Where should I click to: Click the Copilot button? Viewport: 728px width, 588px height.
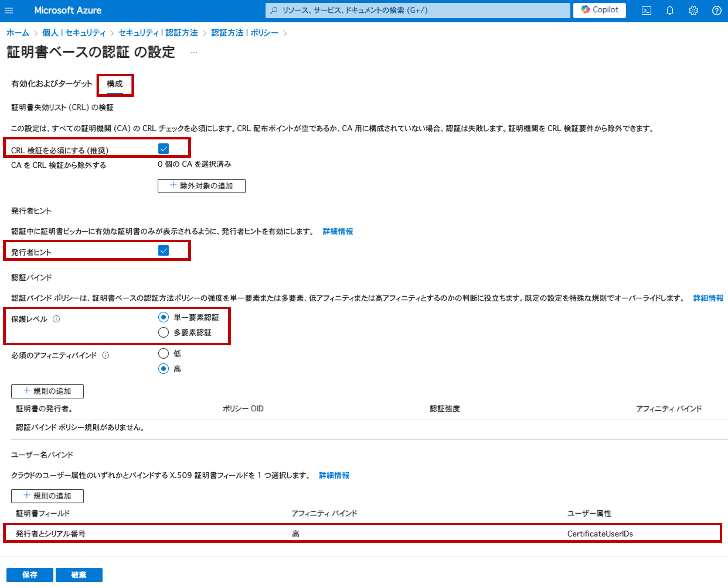pos(599,10)
